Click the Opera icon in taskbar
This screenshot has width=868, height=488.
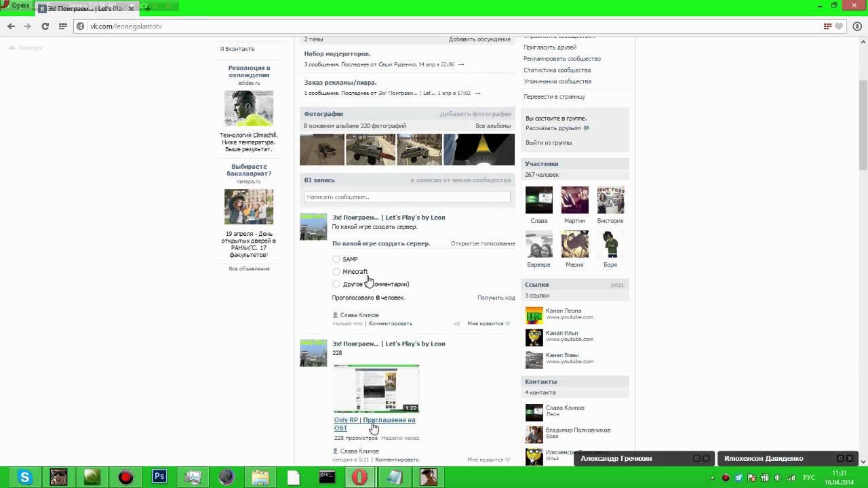pyautogui.click(x=360, y=477)
